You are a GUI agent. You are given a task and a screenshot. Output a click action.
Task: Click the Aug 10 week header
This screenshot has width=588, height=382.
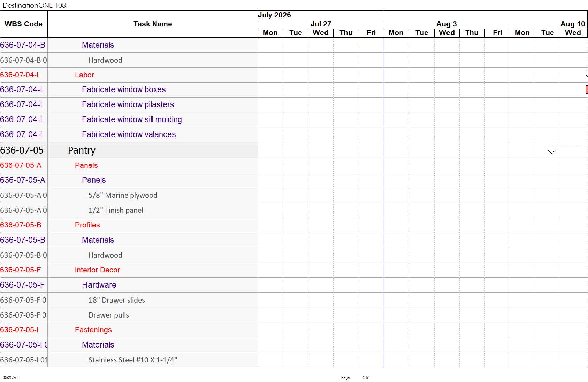(x=573, y=24)
